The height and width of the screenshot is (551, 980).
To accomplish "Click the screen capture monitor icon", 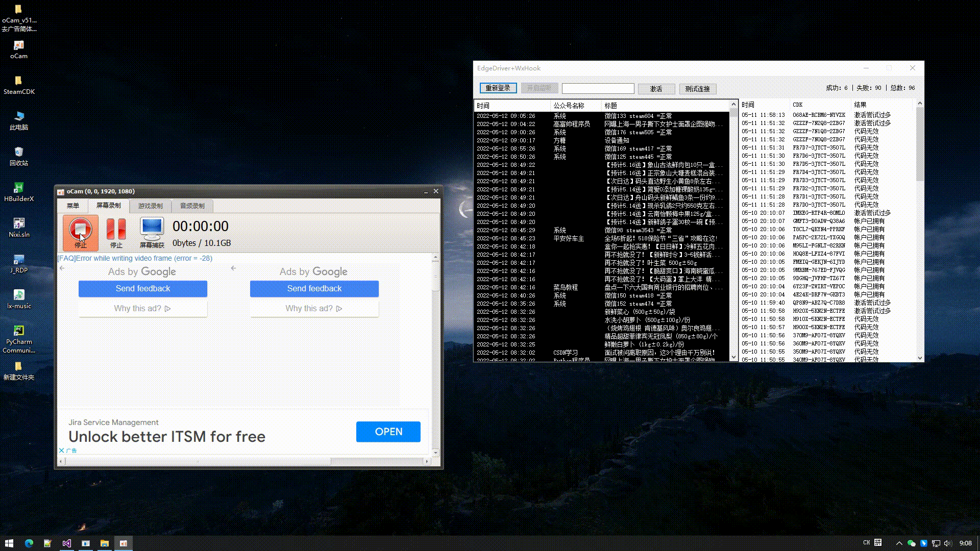I will (152, 229).
